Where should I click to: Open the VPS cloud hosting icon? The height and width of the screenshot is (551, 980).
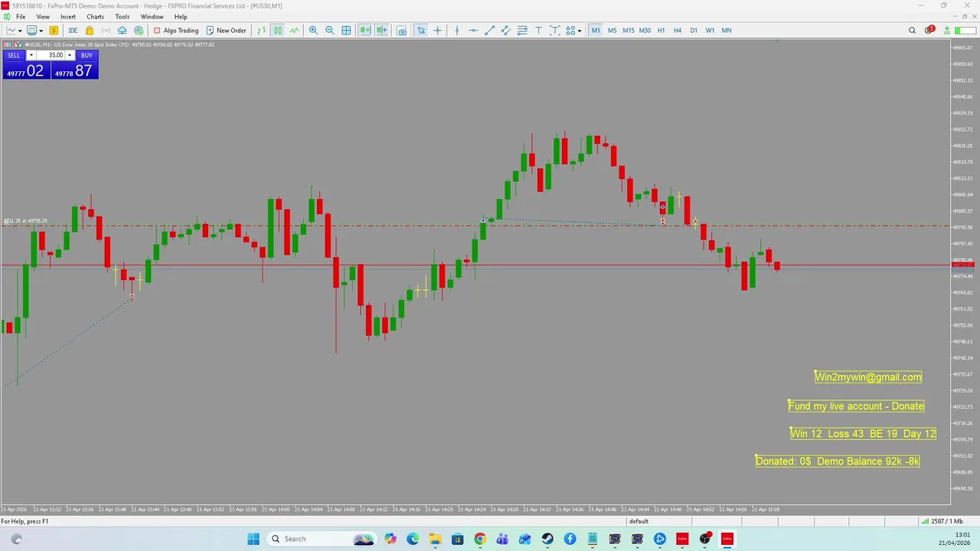click(x=122, y=31)
